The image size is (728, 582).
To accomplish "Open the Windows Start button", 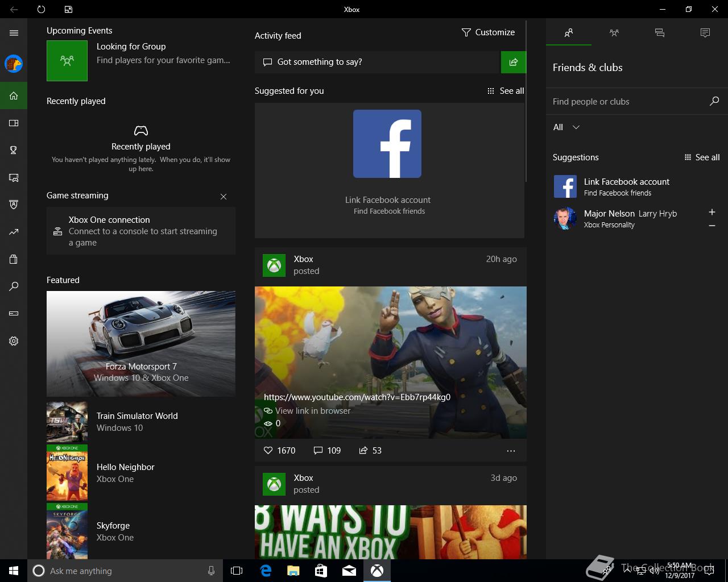I will (14, 571).
